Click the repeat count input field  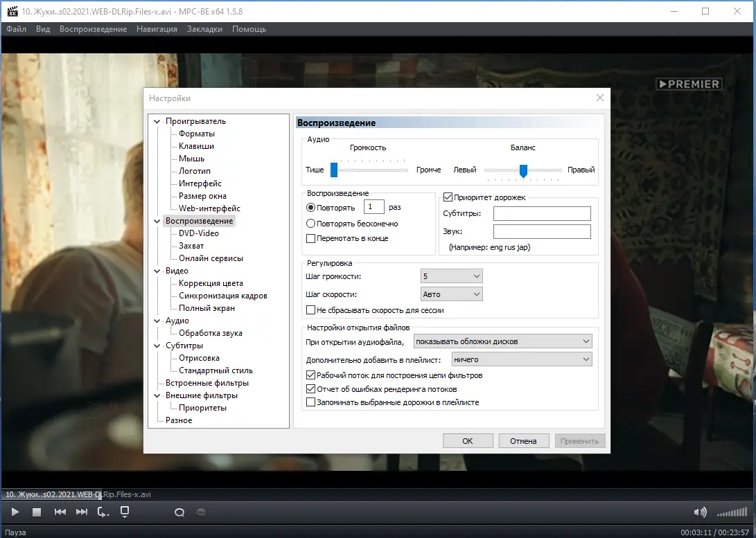373,207
